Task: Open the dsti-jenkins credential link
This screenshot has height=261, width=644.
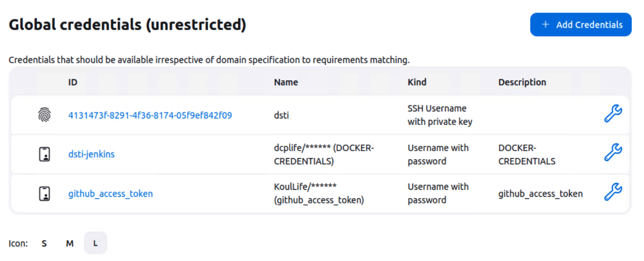Action: click(91, 154)
